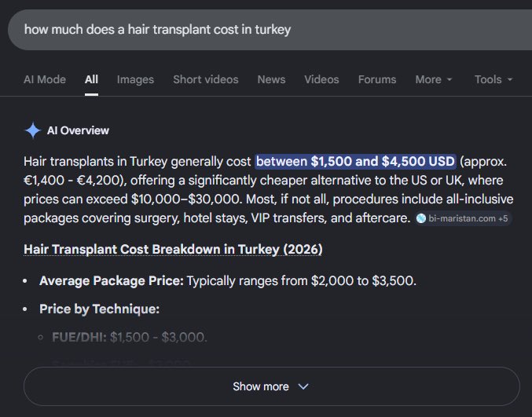Viewport: 532px width, 417px height.
Task: Click the text '€1,400 - €4,200'
Action: coord(73,180)
